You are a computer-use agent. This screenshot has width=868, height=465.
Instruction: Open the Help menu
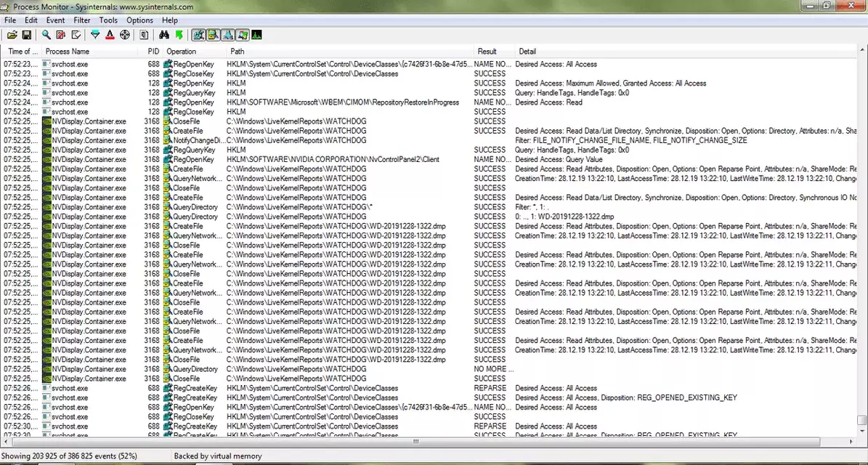[170, 20]
